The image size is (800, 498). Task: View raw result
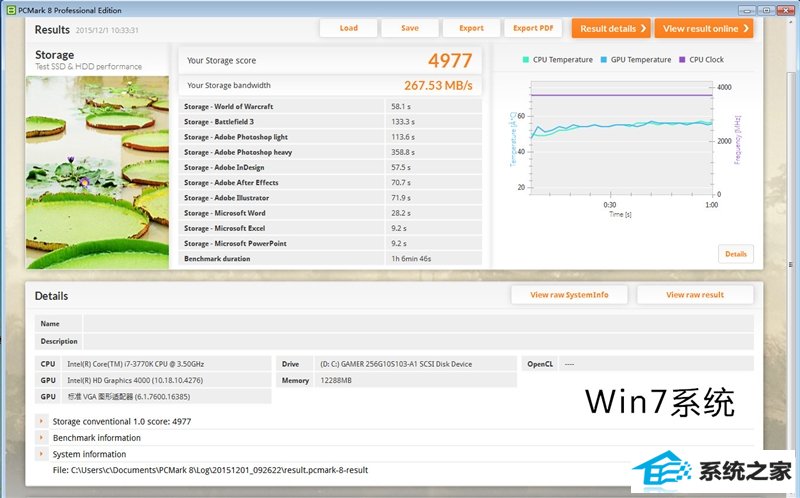point(695,295)
